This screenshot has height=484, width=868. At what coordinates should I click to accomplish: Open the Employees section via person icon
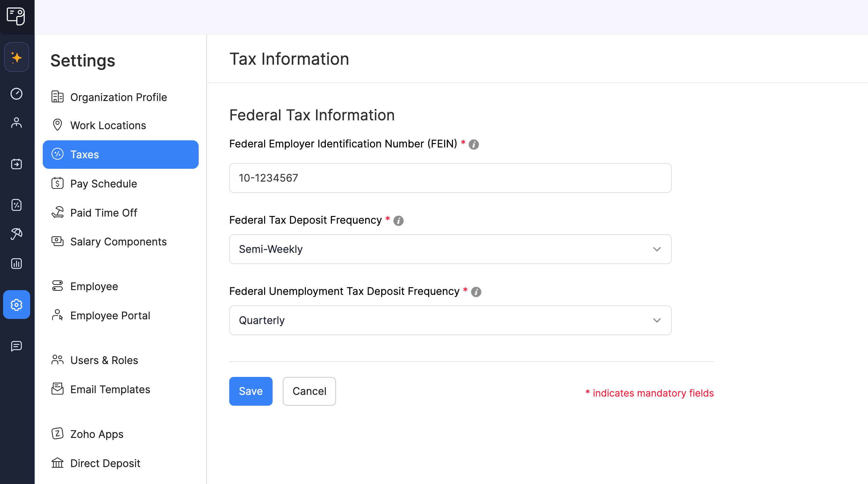click(x=17, y=123)
